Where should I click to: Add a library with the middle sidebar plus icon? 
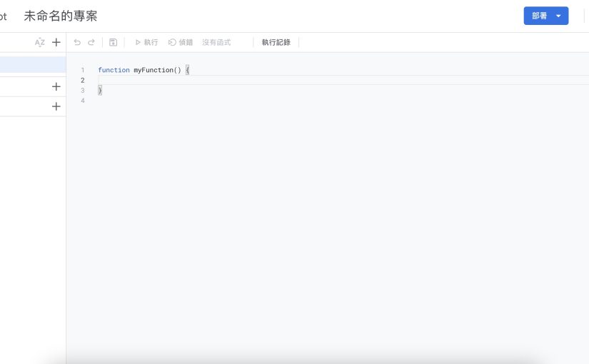[56, 86]
